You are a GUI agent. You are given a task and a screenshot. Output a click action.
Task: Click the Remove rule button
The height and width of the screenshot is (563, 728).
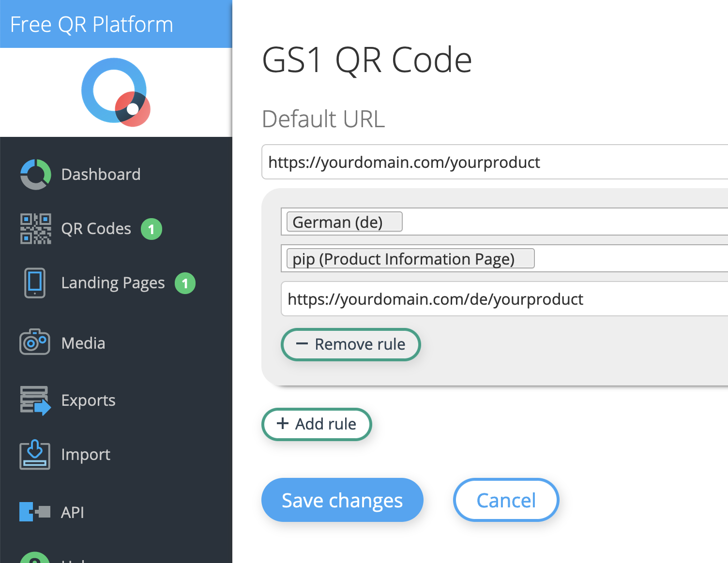pos(350,344)
